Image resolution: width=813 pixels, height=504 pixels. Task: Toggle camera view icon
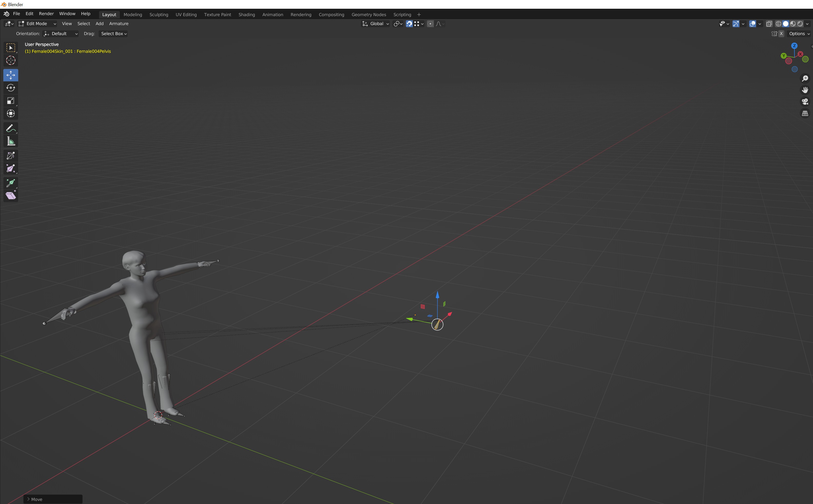pyautogui.click(x=805, y=102)
